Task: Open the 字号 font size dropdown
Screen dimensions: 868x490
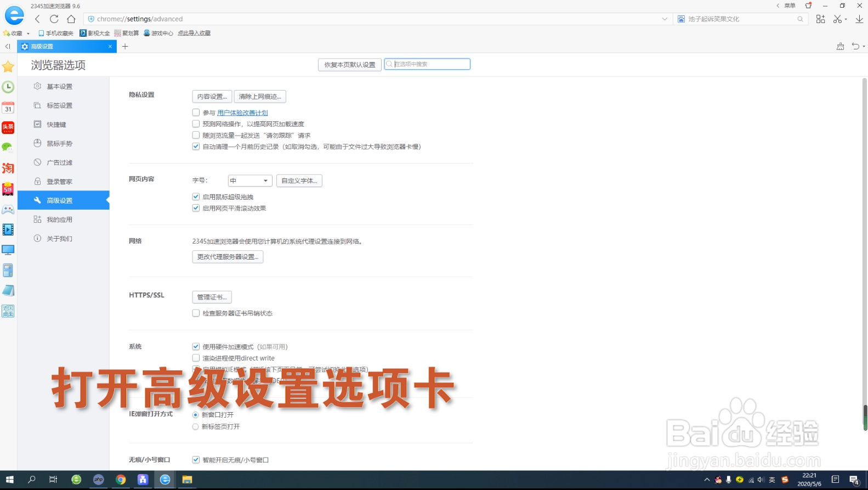Action: click(250, 181)
